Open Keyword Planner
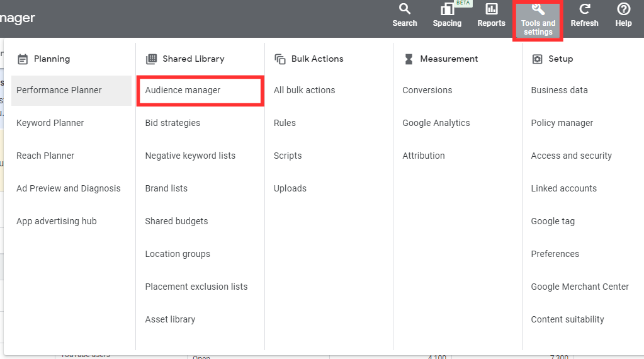 click(50, 123)
